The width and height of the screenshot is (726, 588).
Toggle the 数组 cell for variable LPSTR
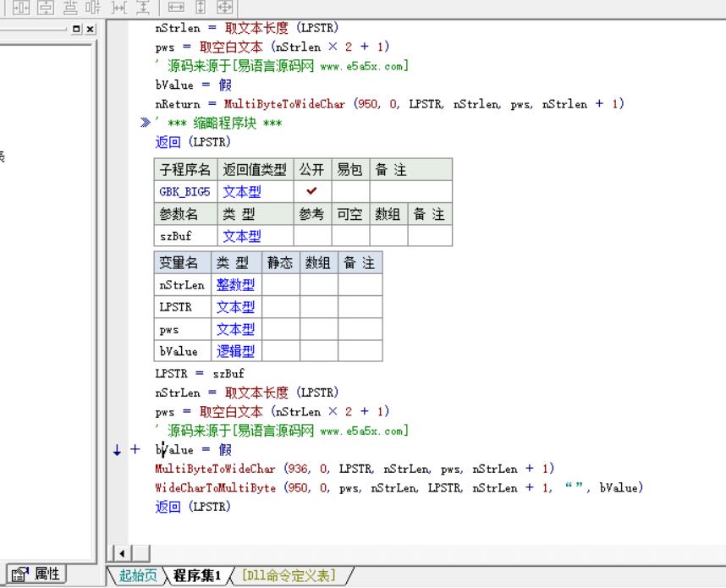[x=318, y=307]
